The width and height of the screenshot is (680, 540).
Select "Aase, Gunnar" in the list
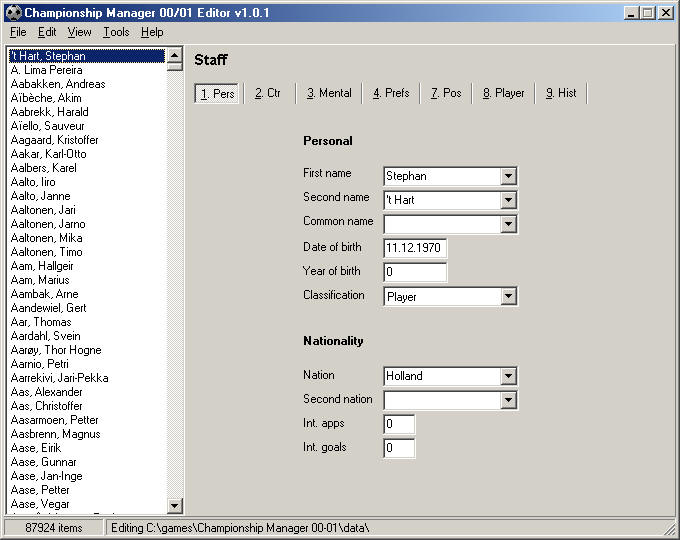87,461
